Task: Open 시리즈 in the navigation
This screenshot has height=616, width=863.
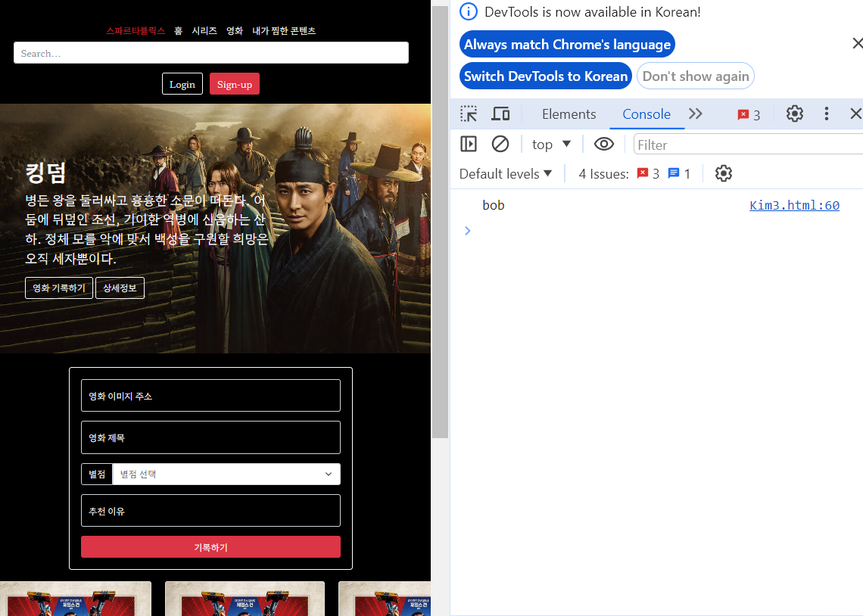Action: 204,31
